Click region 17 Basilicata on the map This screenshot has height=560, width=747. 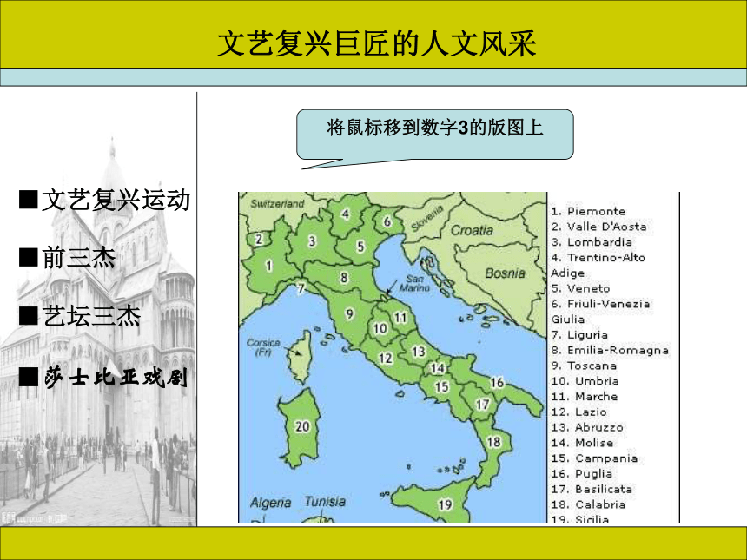click(483, 405)
